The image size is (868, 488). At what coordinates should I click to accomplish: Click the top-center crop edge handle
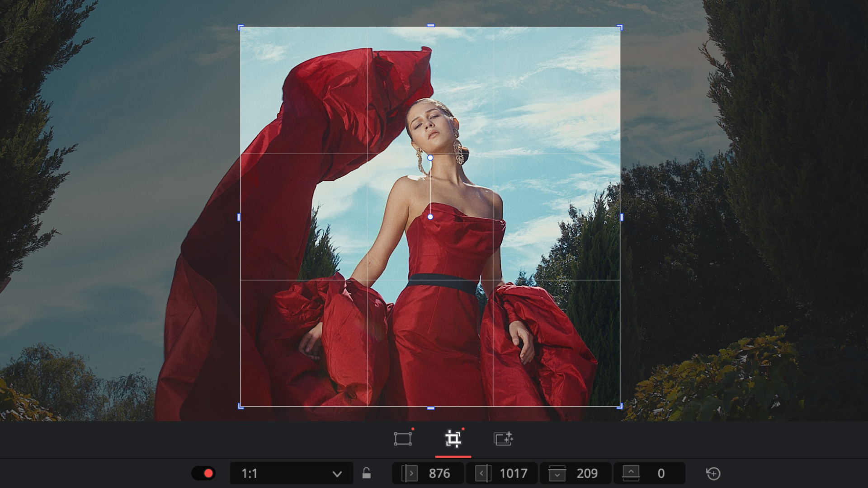pyautogui.click(x=430, y=26)
